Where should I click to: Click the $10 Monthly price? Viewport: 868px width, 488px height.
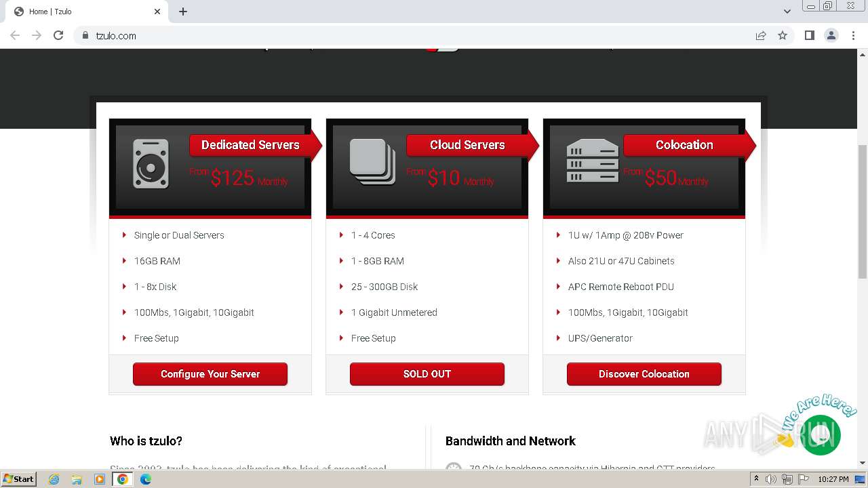pos(450,178)
